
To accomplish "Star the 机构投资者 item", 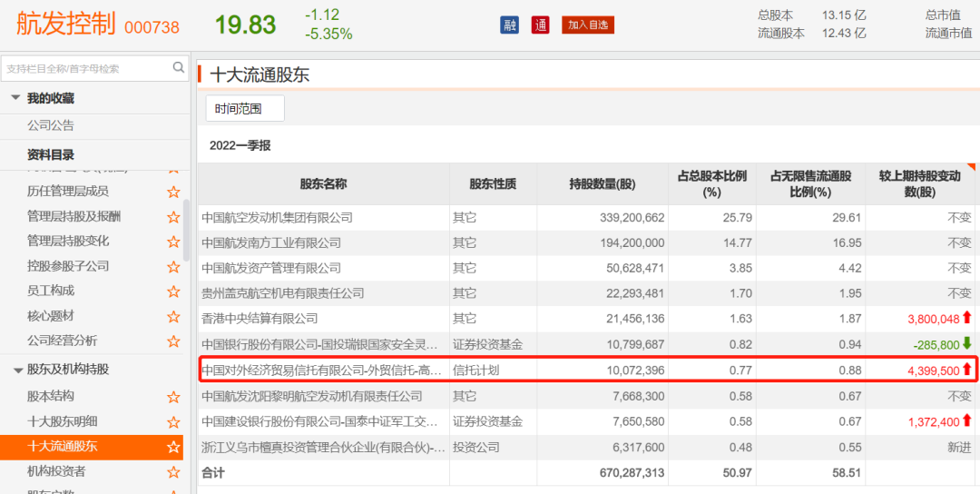I will 173,471.
